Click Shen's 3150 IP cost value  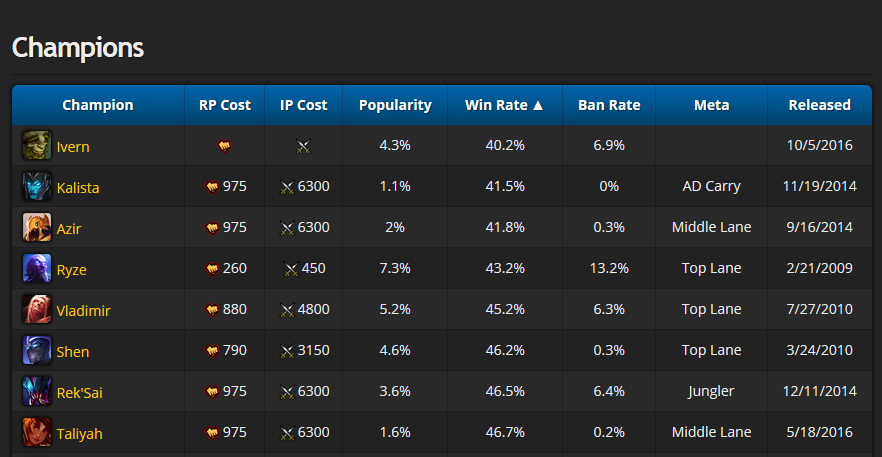pos(314,351)
